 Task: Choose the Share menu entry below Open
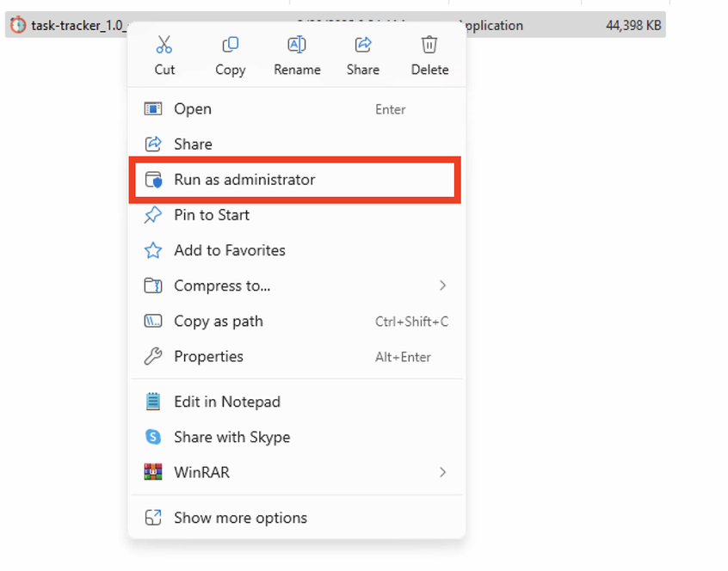coord(193,144)
